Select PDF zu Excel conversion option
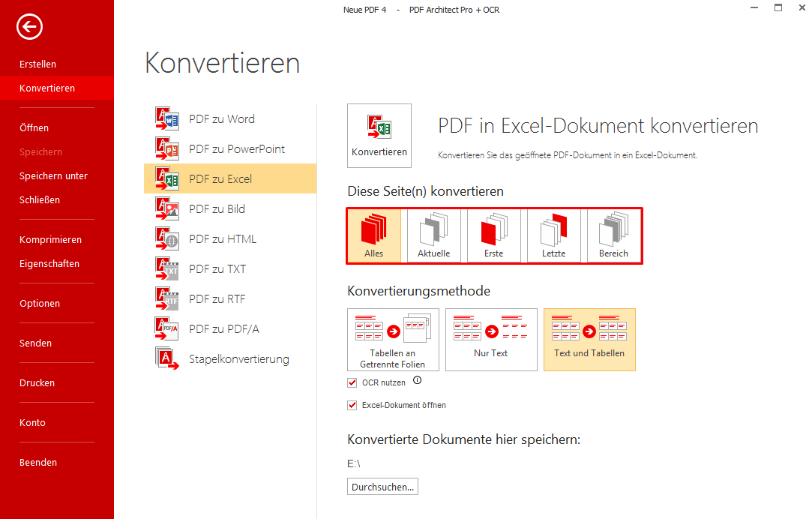The height and width of the screenshot is (519, 812). point(230,178)
